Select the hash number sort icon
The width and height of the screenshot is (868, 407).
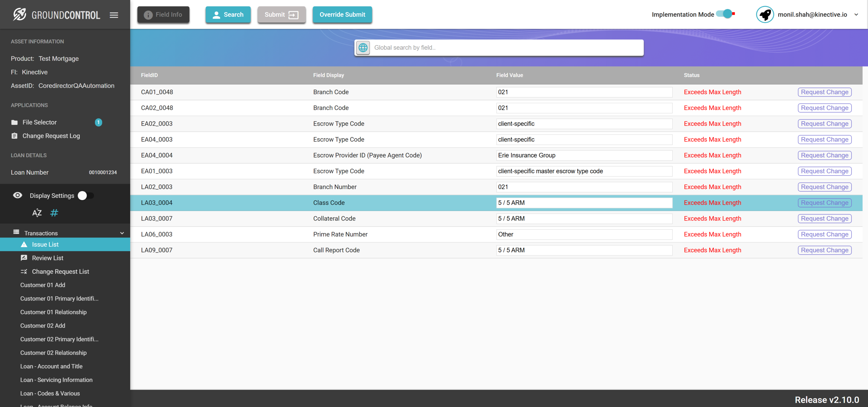54,213
